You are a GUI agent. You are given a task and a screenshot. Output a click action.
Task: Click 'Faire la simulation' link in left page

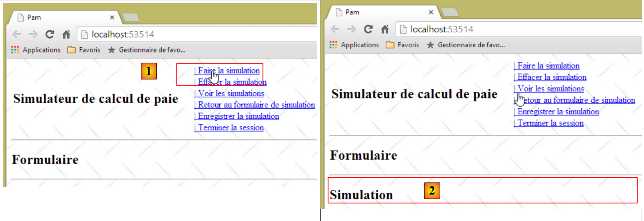pos(229,71)
